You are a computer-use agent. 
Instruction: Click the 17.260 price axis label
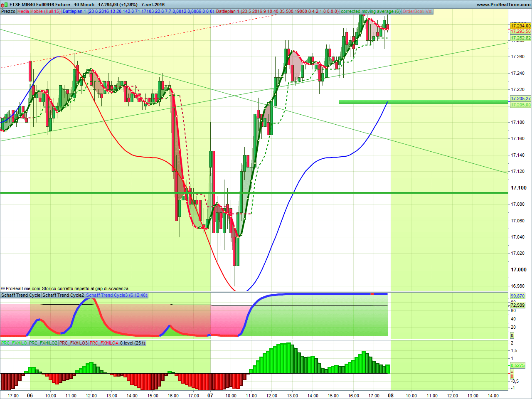[x=518, y=57]
